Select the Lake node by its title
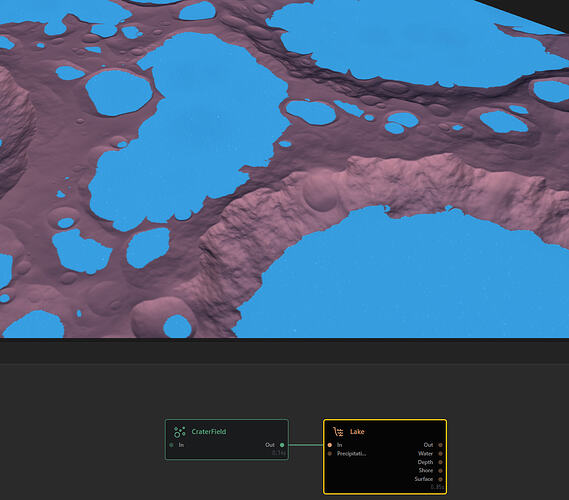Viewport: 569px width, 500px height. [x=357, y=432]
